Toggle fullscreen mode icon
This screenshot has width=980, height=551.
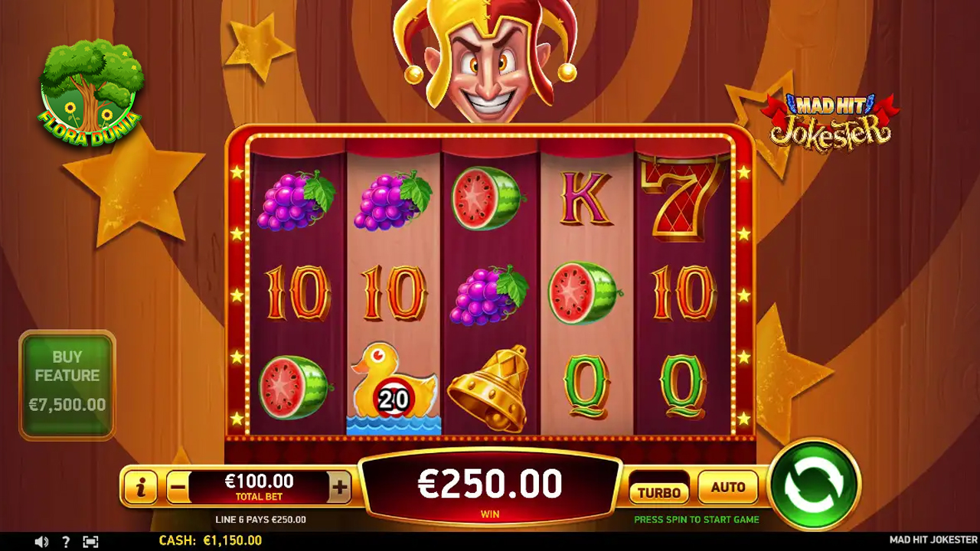click(x=90, y=541)
